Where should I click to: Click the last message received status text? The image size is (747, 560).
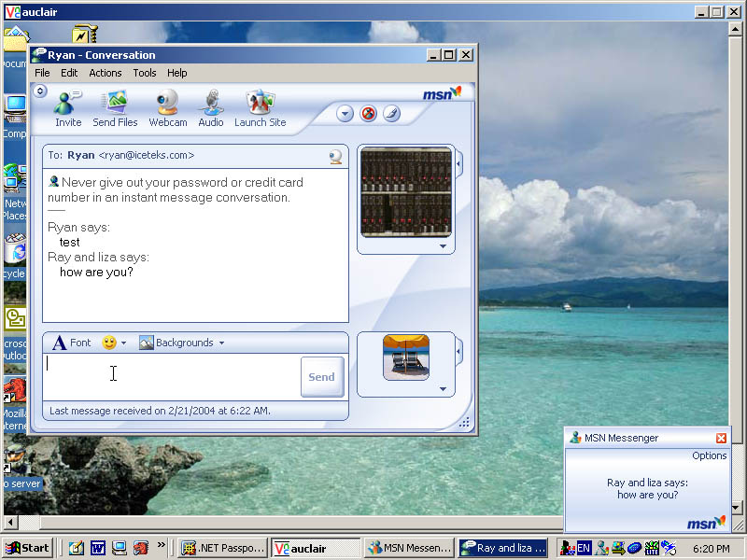point(160,411)
